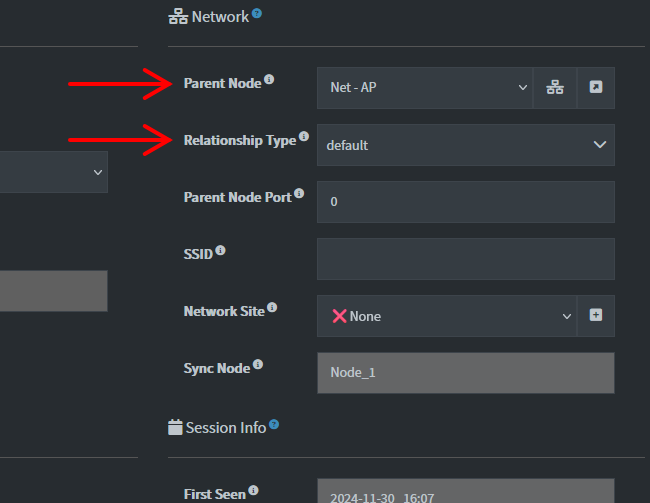
Task: Click the Sync Node info icon
Action: click(x=258, y=366)
